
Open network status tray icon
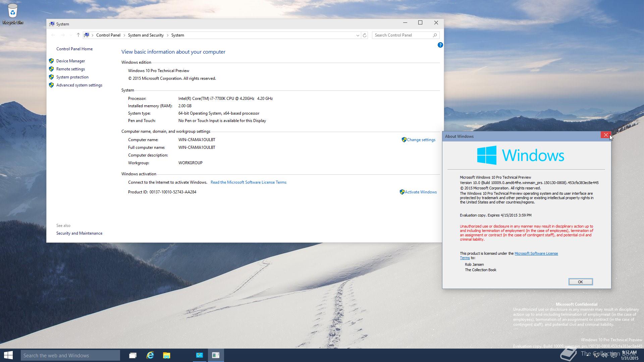(596, 355)
